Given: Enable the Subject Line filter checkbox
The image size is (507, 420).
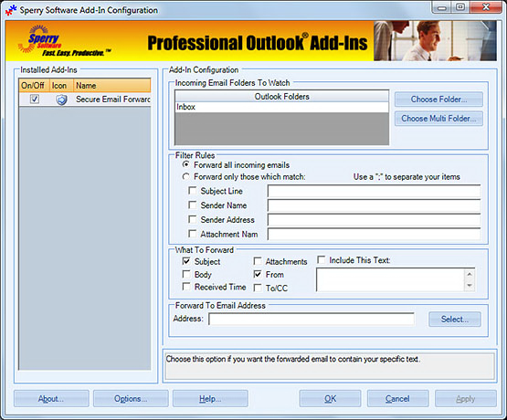Looking at the screenshot, I should (x=193, y=190).
